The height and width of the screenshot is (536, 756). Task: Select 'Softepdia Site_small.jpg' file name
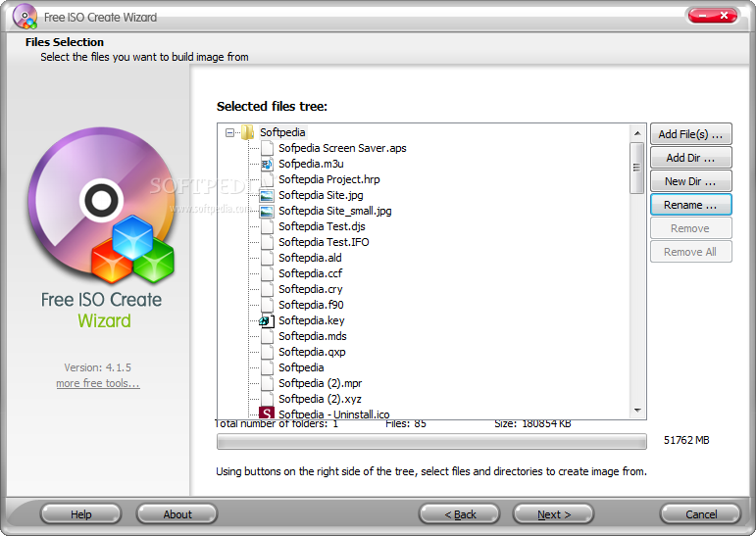pos(335,211)
